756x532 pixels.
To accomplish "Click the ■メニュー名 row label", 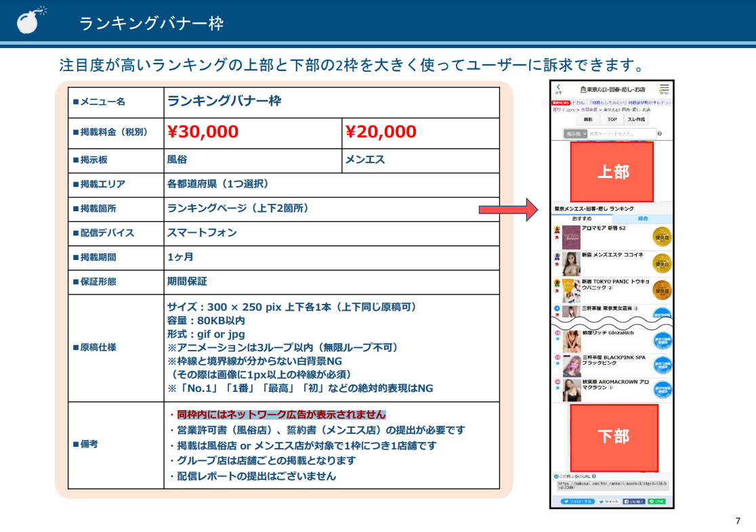I will [x=99, y=102].
